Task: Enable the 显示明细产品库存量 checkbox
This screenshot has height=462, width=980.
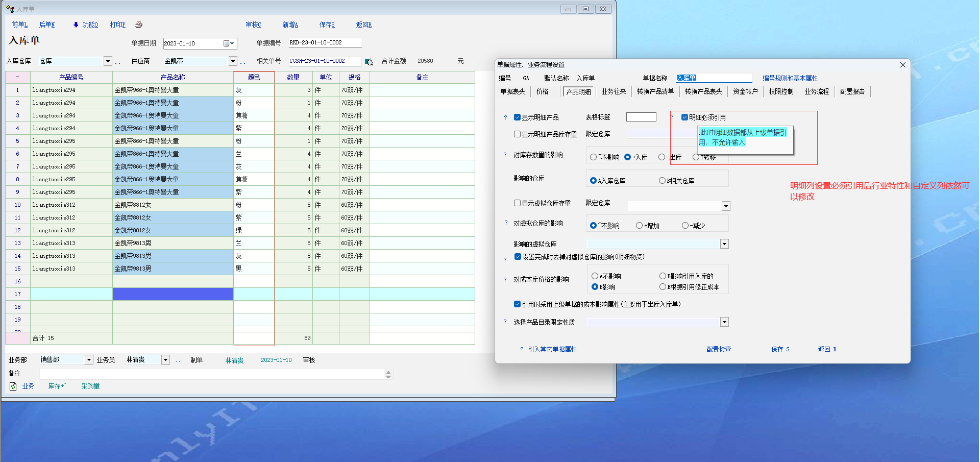Action: [x=517, y=134]
